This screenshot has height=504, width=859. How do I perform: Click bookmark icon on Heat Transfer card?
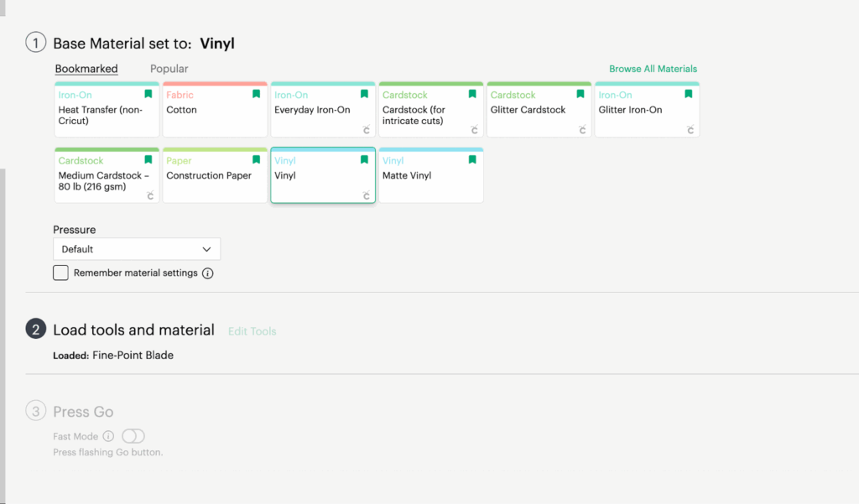click(x=148, y=94)
